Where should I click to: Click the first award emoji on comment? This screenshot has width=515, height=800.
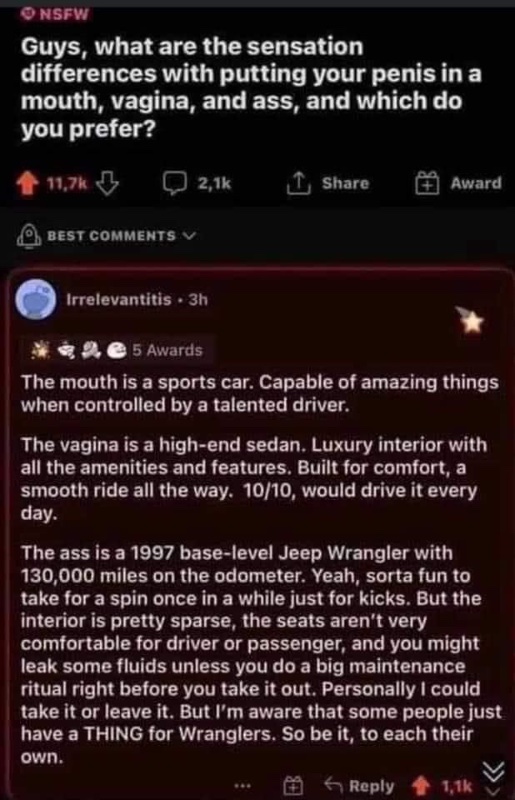click(38, 350)
